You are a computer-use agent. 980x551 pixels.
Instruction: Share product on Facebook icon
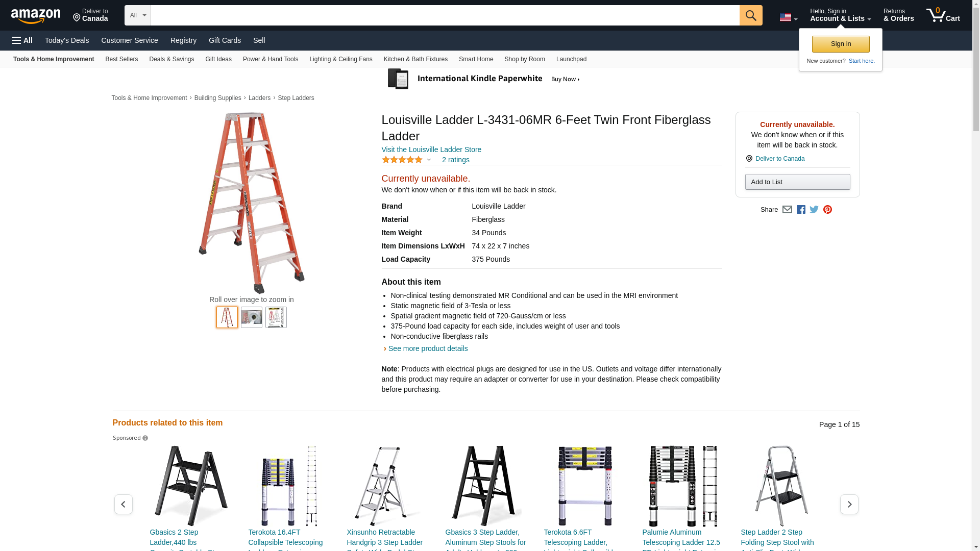coord(801,210)
